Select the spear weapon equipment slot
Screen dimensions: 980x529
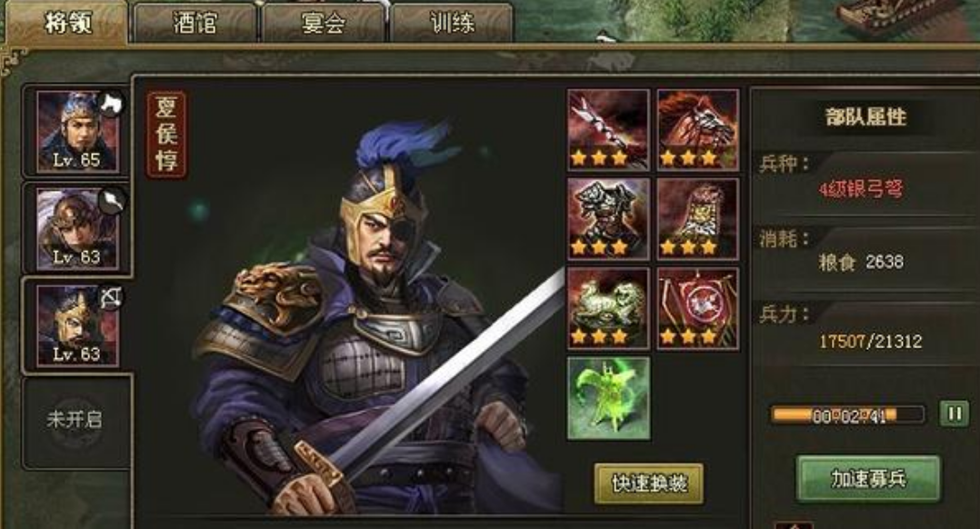608,129
